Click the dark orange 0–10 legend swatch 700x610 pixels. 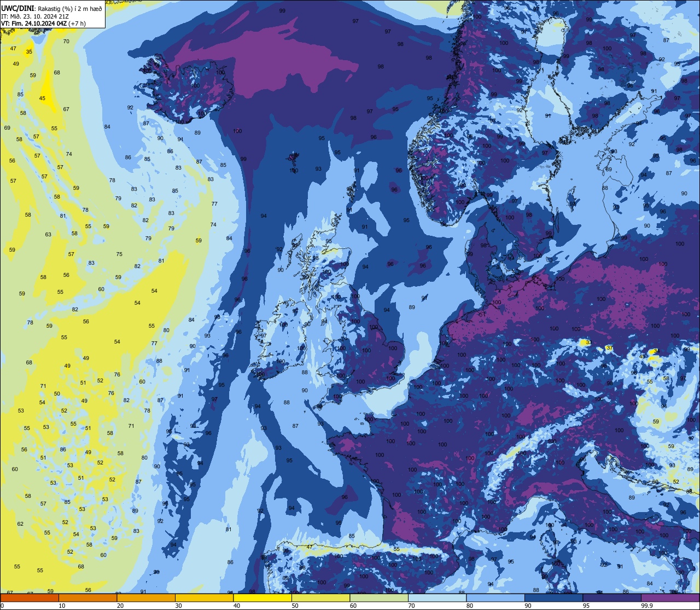point(30,597)
